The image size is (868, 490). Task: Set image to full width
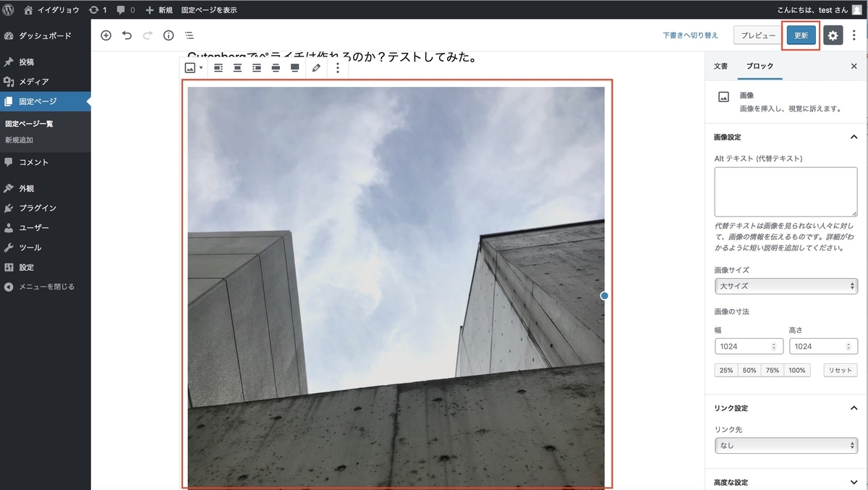(294, 68)
